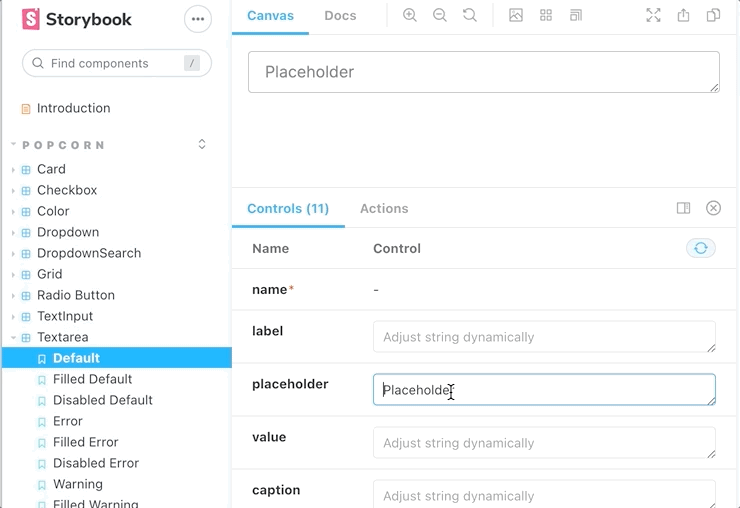Apply grid to preview icon
This screenshot has height=508, width=740.
pos(546,15)
